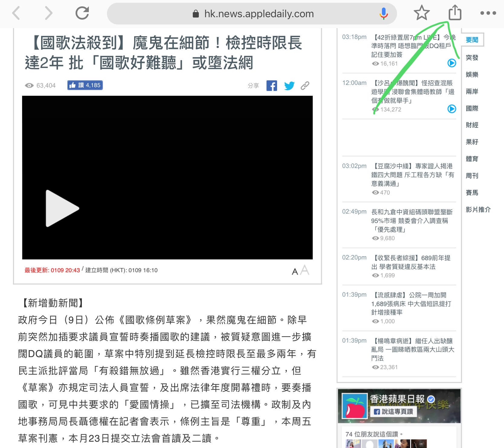This screenshot has height=448, width=504.
Task: Open the 體育 section
Action: pyautogui.click(x=472, y=159)
